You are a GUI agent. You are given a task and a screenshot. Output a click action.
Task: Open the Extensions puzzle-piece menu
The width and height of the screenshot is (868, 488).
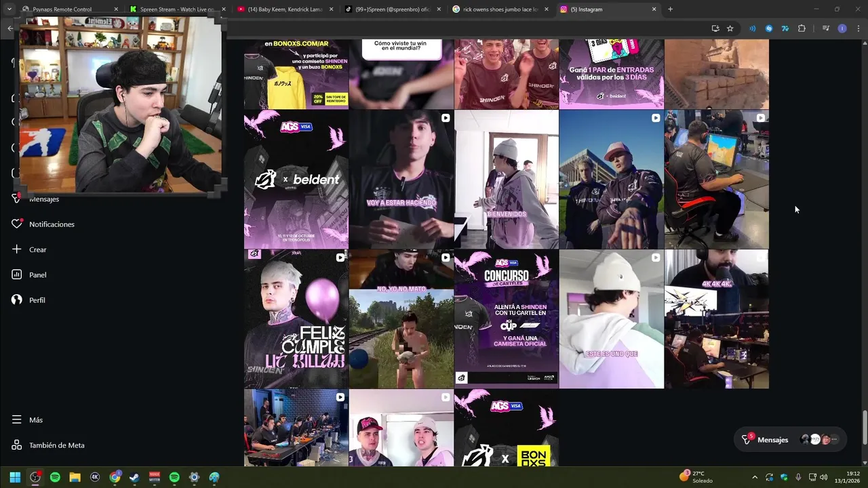(802, 28)
